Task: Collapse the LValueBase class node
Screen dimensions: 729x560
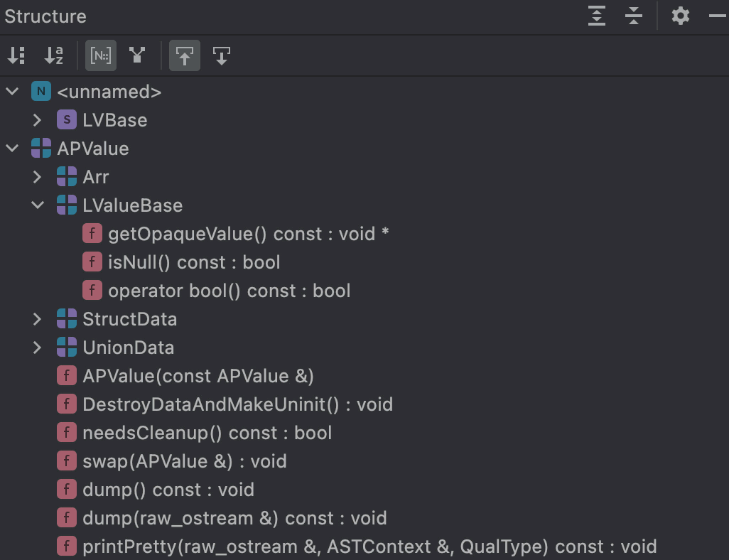Action: pyautogui.click(x=38, y=205)
